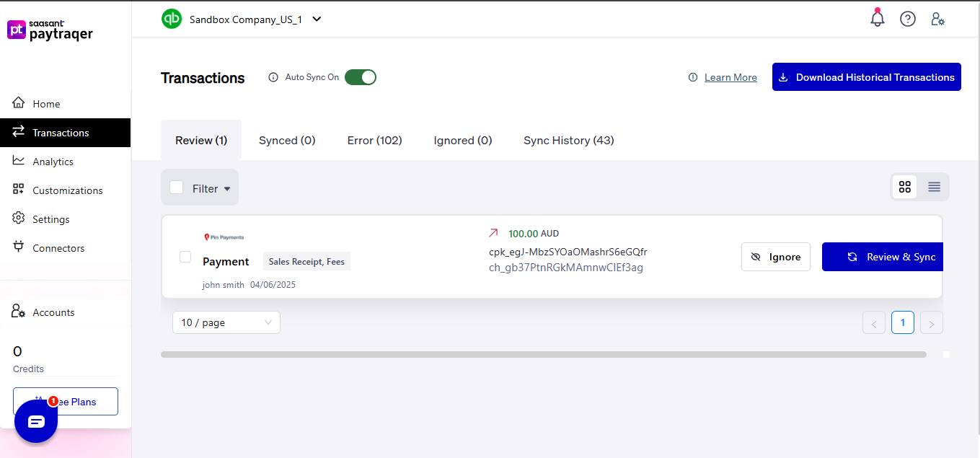Switch to the Ignored (0) tab

463,140
